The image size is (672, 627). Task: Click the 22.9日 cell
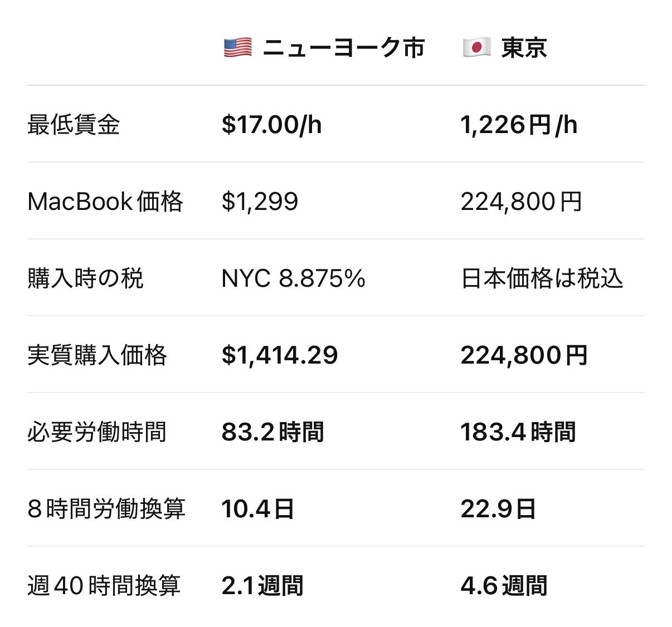click(498, 508)
